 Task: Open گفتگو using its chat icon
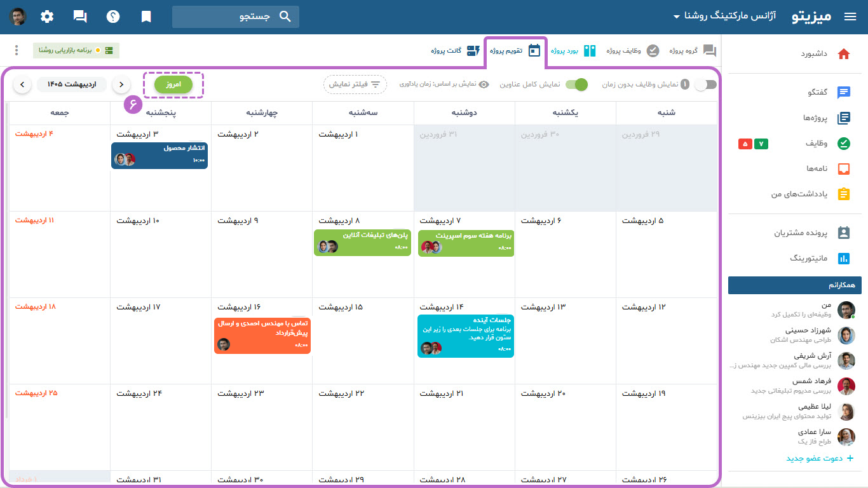[x=844, y=93]
